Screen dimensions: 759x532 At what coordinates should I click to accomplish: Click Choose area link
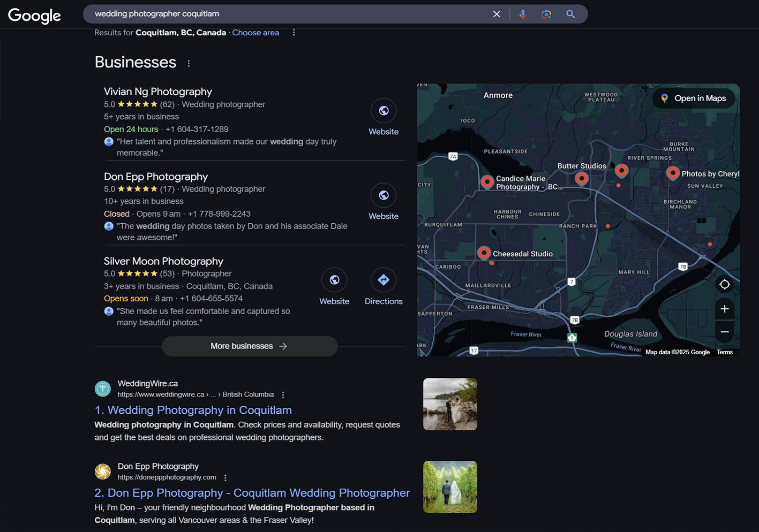tap(255, 33)
